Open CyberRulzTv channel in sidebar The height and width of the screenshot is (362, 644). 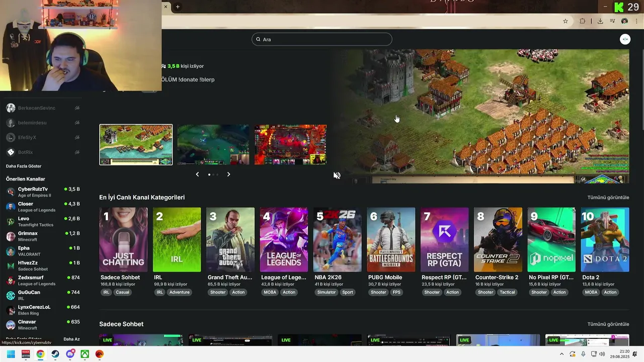43,192
